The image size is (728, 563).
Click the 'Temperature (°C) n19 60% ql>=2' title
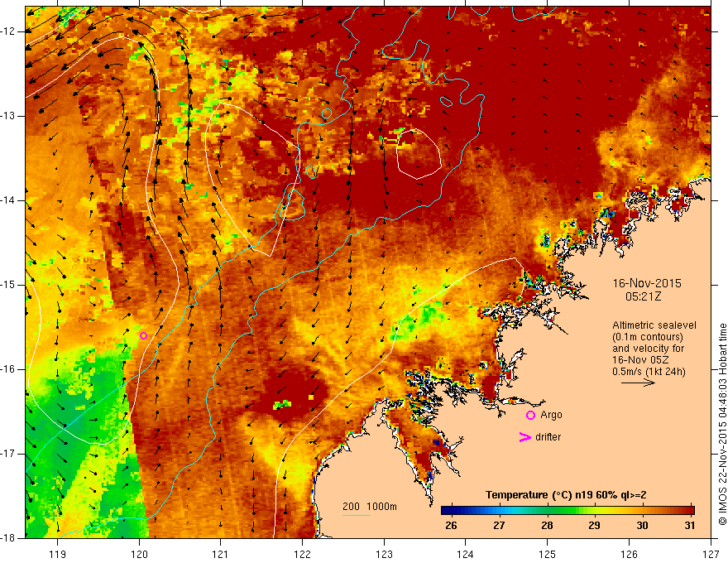coord(566,495)
